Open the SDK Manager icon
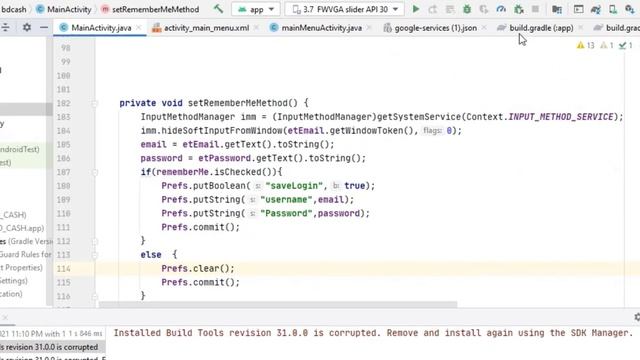This screenshot has height=360, width=640. pyautogui.click(x=630, y=9)
